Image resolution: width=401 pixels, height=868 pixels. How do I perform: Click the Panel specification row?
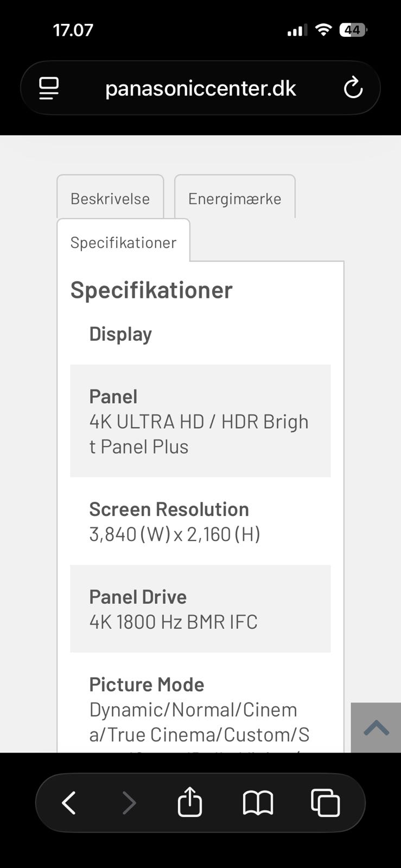pos(200,421)
